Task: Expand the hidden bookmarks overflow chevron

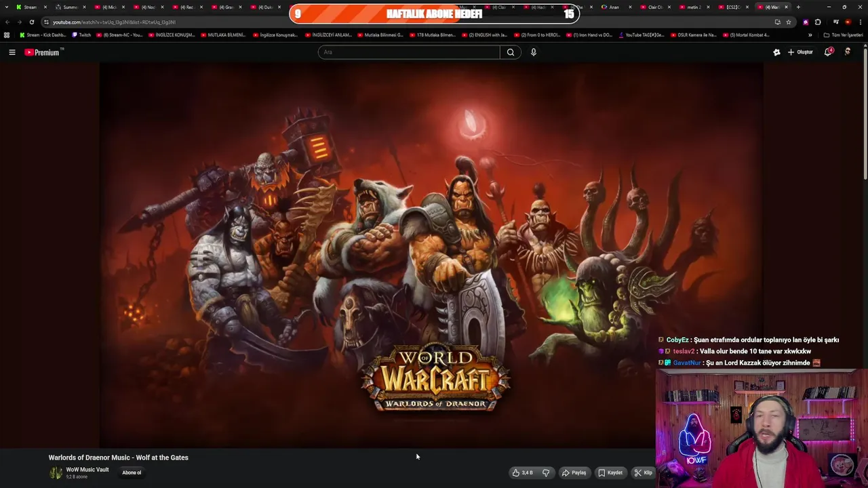Action: click(x=810, y=35)
